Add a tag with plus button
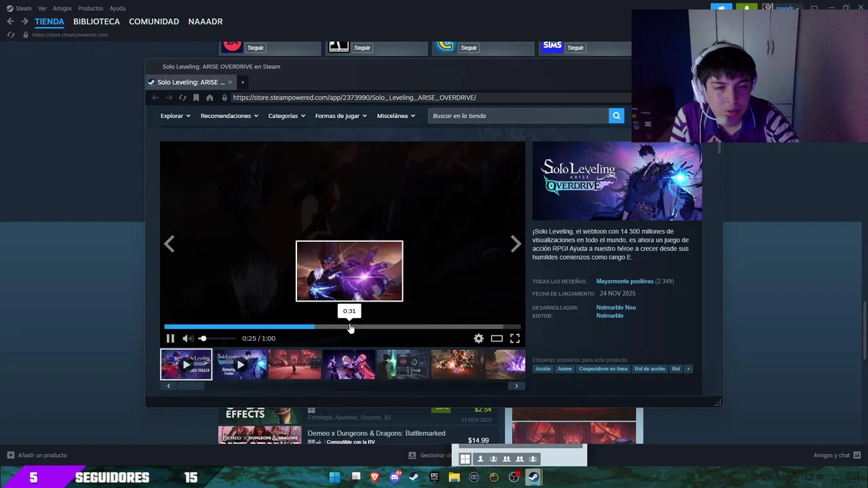 688,369
